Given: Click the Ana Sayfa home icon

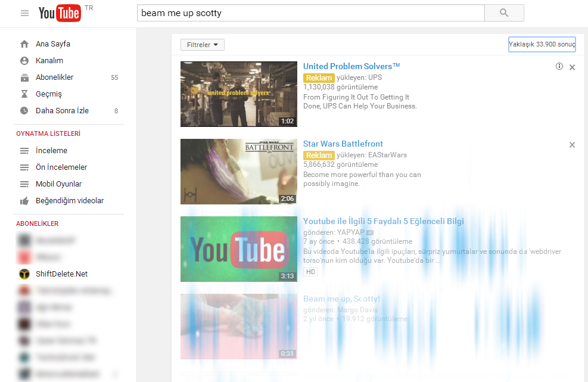Looking at the screenshot, I should 24,44.
